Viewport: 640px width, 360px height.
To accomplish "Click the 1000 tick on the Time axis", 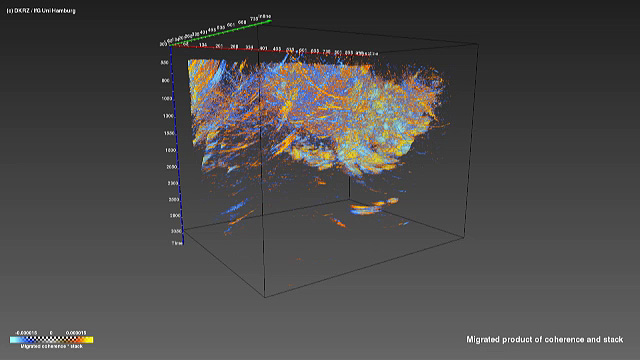I will coord(167,99).
